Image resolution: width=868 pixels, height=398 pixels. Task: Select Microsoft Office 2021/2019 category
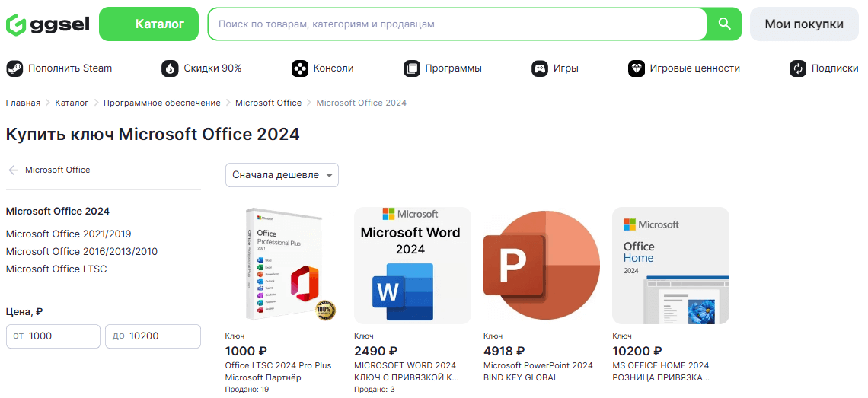(x=69, y=234)
